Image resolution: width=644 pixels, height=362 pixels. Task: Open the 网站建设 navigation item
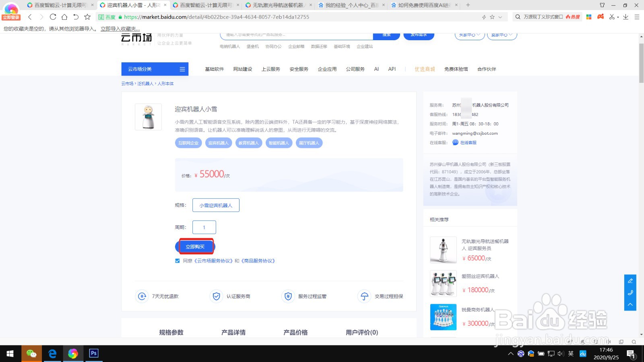coord(243,69)
